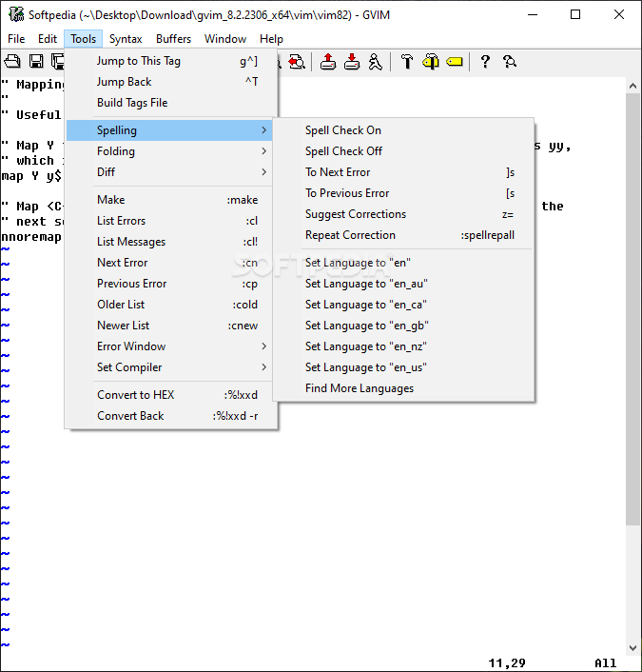Click cursor position "11,29" in status line
This screenshot has width=642, height=672.
tap(507, 663)
